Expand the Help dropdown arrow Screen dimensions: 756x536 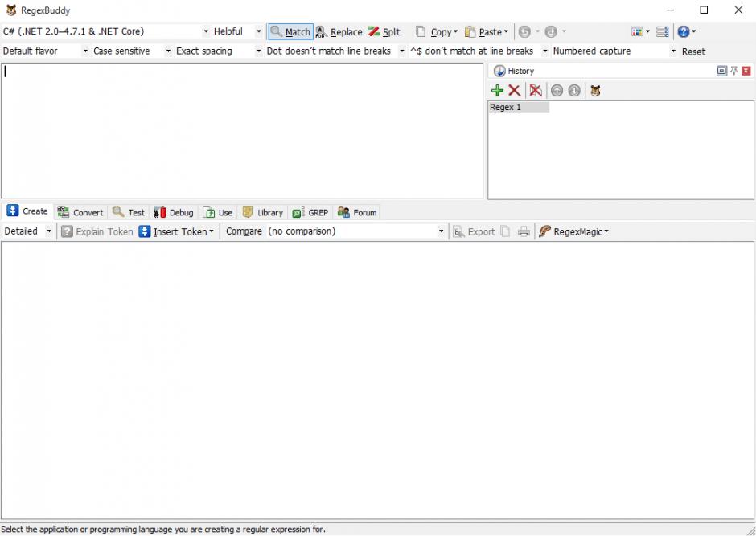[694, 32]
